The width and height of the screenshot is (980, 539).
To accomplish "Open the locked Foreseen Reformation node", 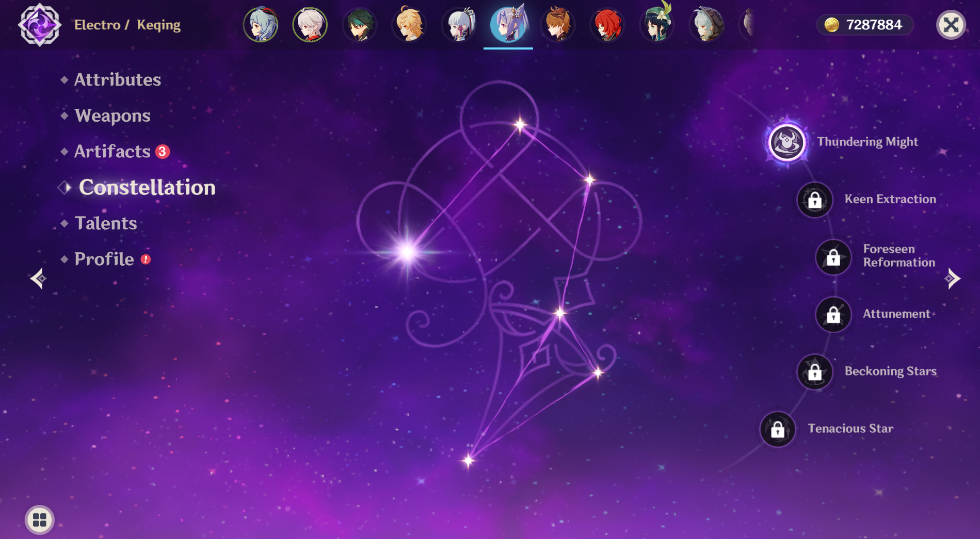I will pyautogui.click(x=833, y=257).
